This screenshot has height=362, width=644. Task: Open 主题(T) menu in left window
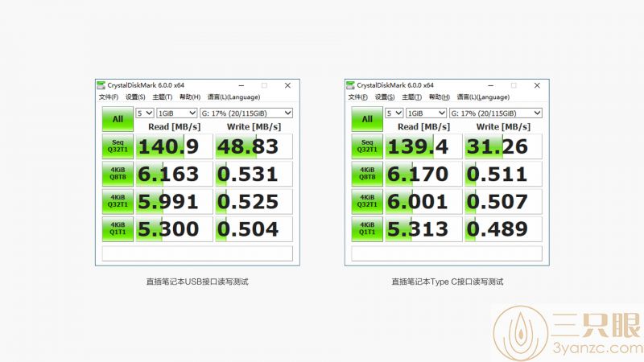(x=163, y=97)
